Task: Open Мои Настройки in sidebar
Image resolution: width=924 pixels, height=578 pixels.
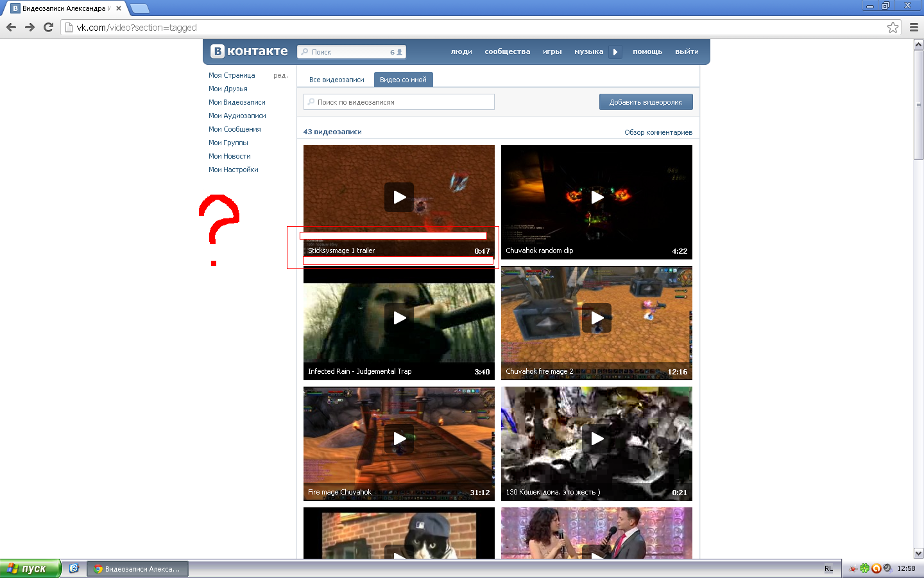Action: (234, 170)
